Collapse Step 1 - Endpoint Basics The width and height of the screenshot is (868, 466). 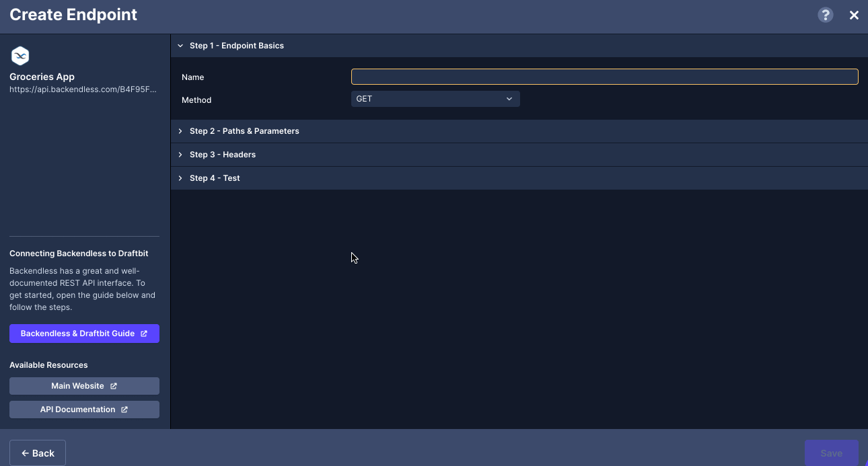pos(519,46)
